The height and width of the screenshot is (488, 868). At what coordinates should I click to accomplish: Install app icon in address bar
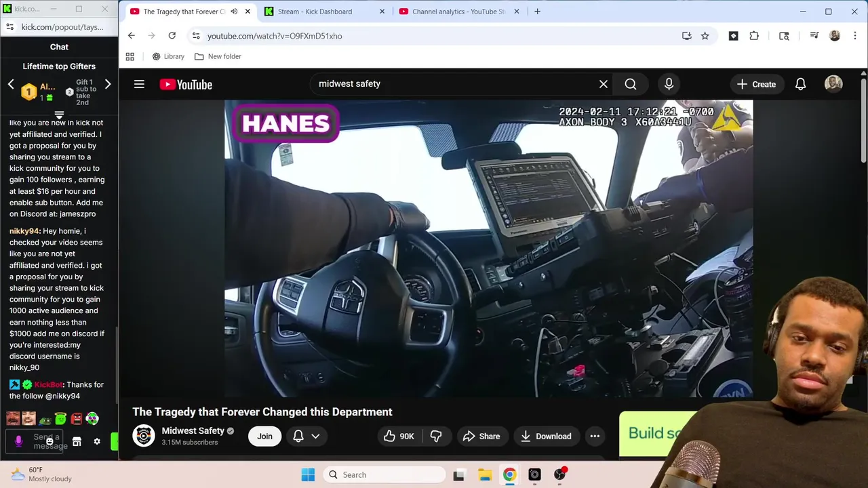tap(686, 36)
